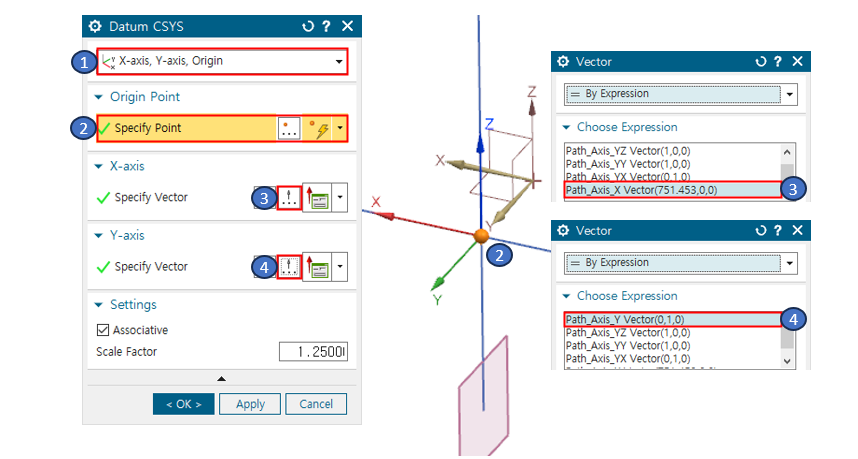This screenshot has width=858, height=459.
Task: Click the X-axis inferred vector icon
Action: pyautogui.click(x=320, y=198)
